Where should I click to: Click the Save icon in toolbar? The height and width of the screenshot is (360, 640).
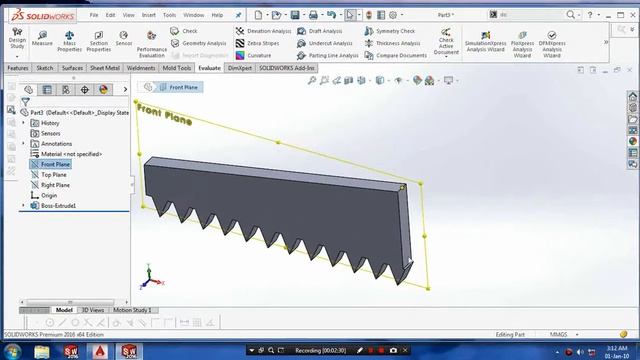pyautogui.click(x=295, y=15)
